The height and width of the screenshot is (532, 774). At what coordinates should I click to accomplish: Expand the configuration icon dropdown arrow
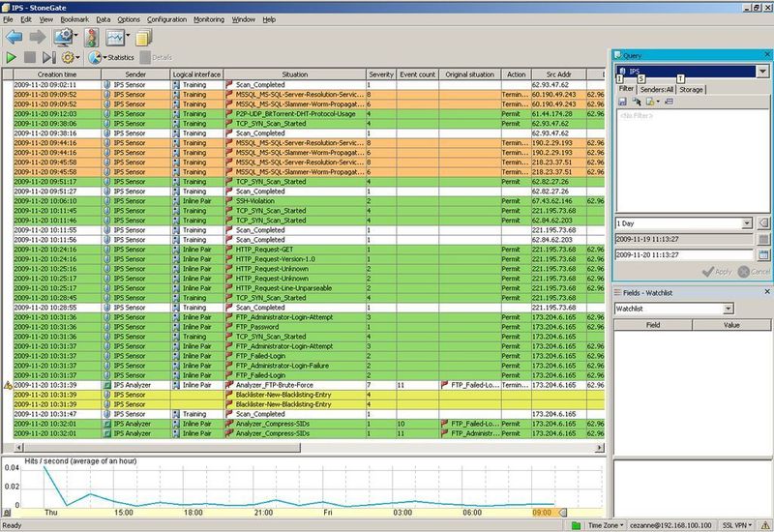coord(75,36)
